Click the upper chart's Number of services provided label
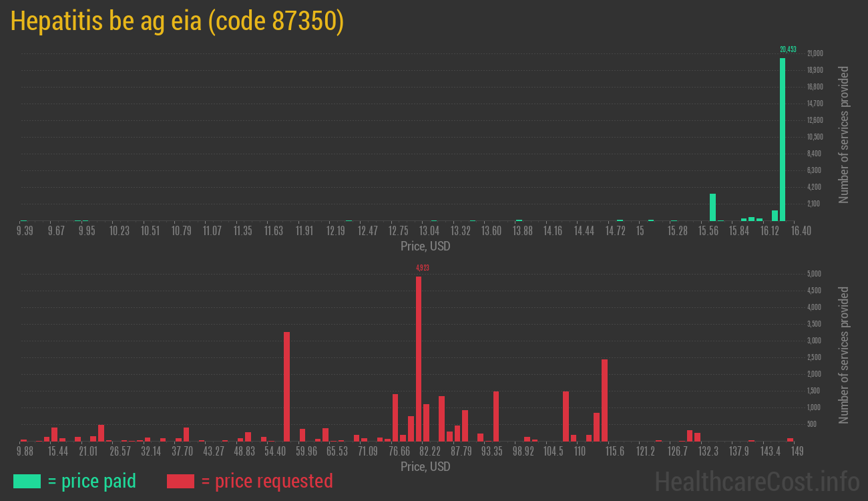868x501 pixels. (844, 134)
